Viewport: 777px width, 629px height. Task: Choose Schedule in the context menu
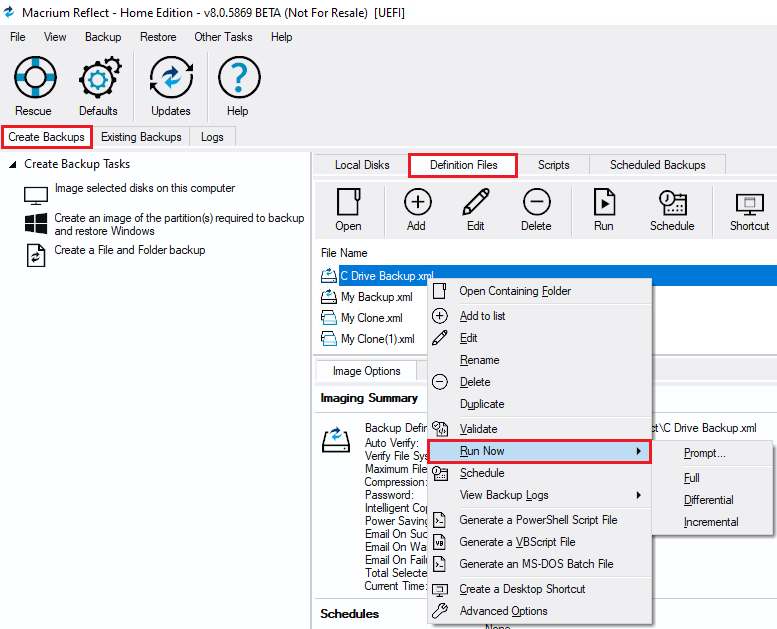coord(540,473)
